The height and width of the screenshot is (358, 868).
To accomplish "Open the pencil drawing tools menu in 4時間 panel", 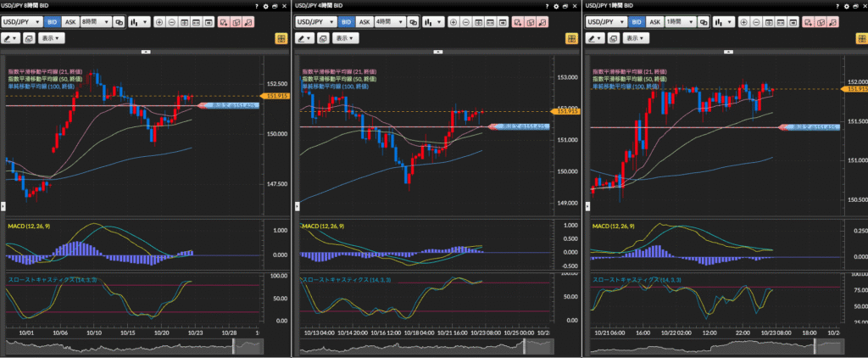I will 304,38.
